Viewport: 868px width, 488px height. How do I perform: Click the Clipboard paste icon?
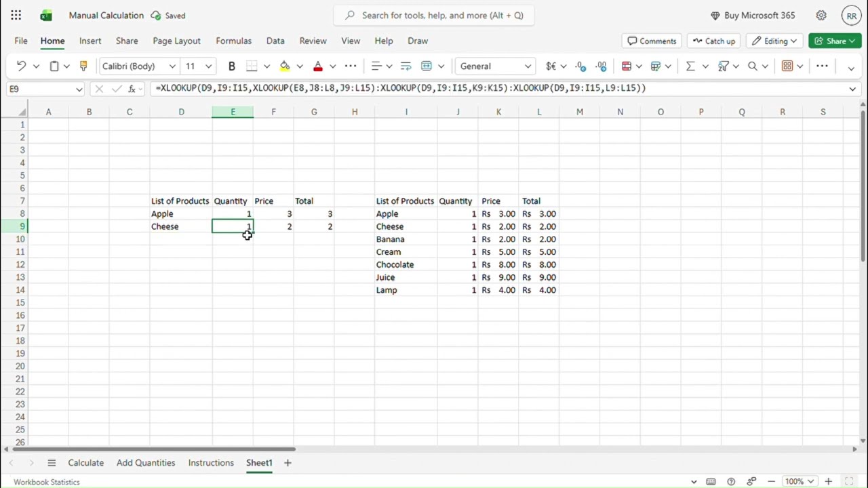54,66
